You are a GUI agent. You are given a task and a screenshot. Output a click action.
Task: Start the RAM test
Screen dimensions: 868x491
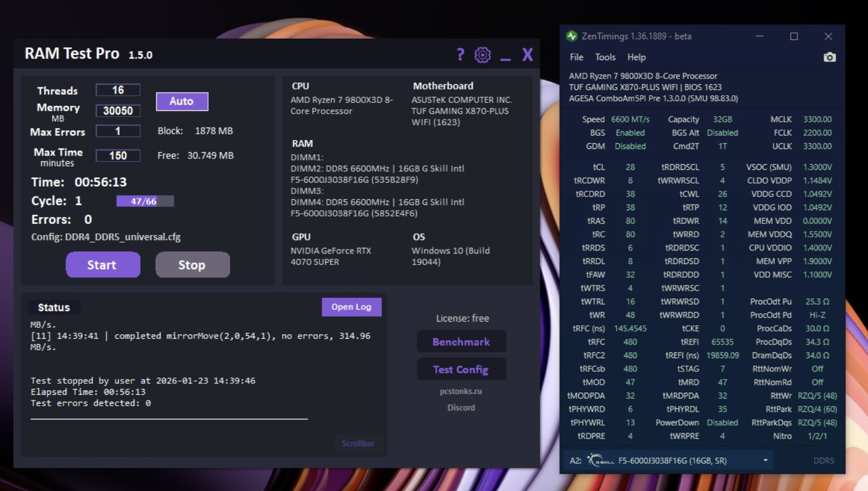(102, 265)
